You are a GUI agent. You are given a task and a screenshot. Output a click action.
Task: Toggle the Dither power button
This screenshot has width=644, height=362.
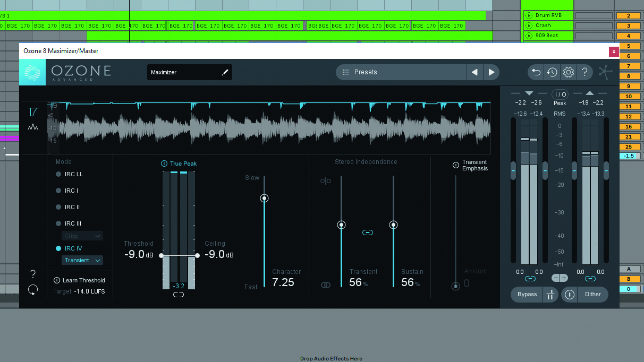pos(570,295)
